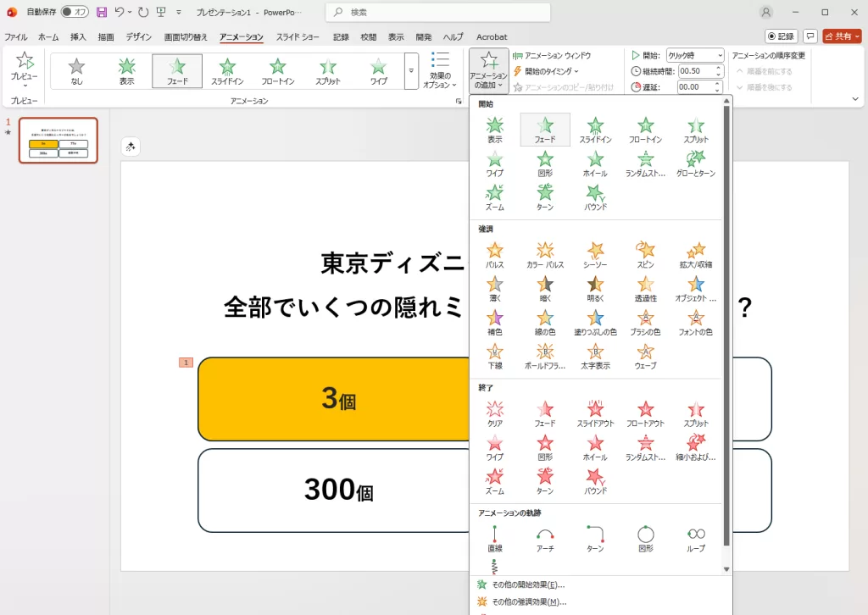Viewport: 868px width, 615px height.
Task: Click the 共有 button
Action: 842,36
